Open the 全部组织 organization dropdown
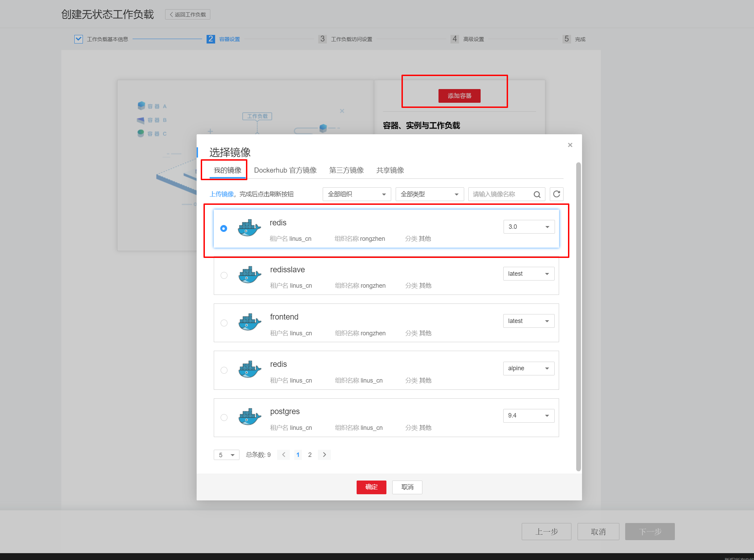 pyautogui.click(x=356, y=194)
